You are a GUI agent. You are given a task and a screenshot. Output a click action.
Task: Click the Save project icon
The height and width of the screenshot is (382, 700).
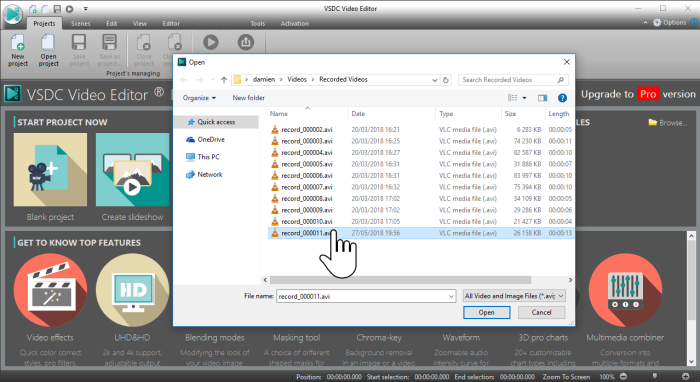pos(79,43)
